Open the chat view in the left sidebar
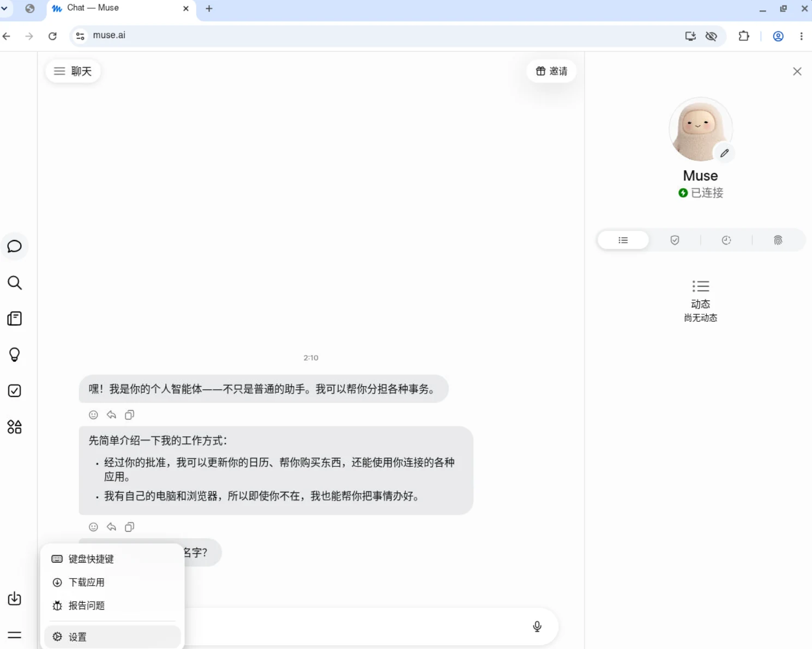Image resolution: width=812 pixels, height=649 pixels. coord(15,247)
